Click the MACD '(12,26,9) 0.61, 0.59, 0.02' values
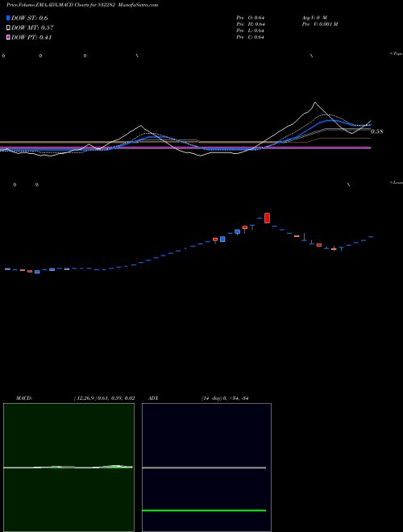 104,398
